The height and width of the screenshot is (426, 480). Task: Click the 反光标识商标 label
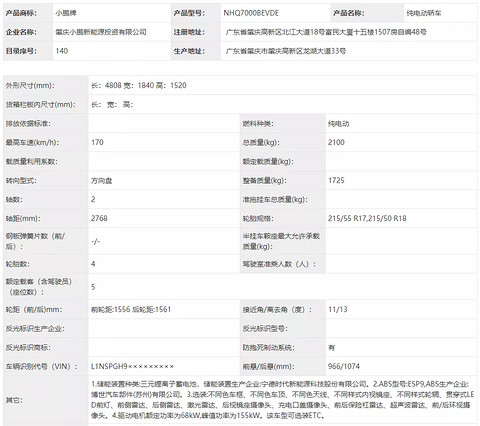pyautogui.click(x=28, y=348)
